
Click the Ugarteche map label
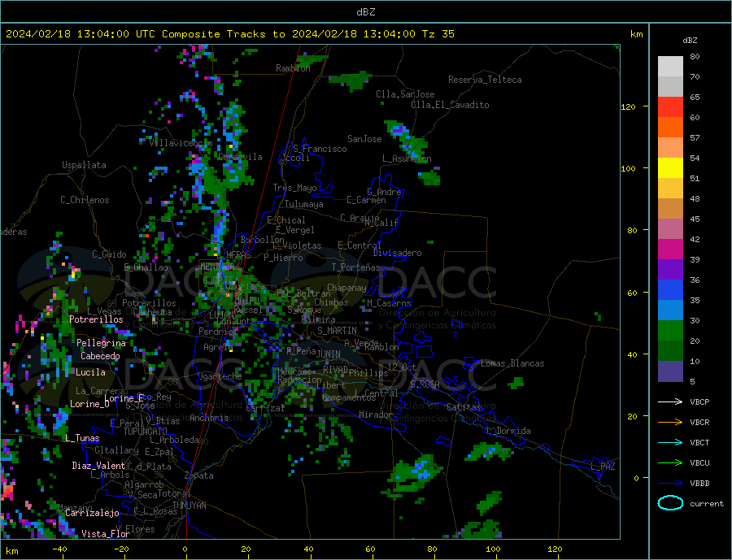point(220,376)
